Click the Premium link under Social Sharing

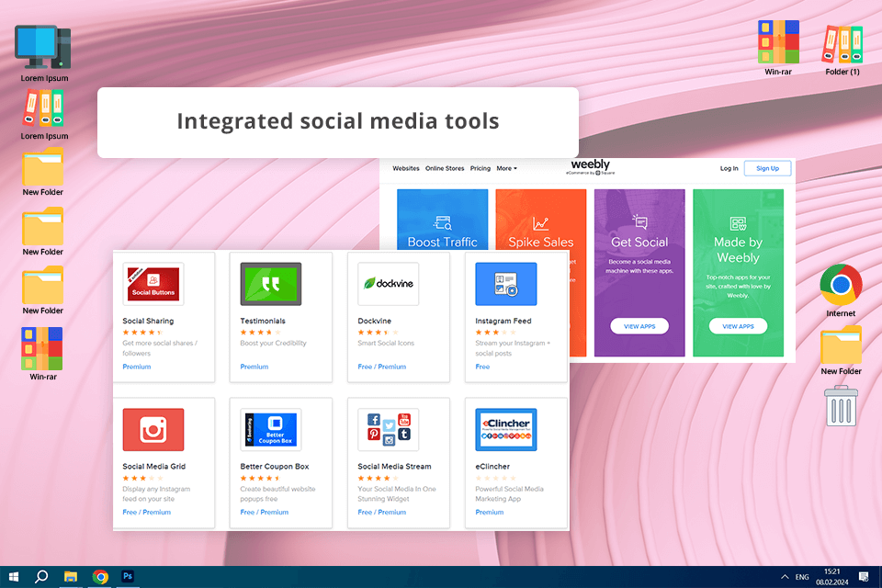tap(137, 367)
